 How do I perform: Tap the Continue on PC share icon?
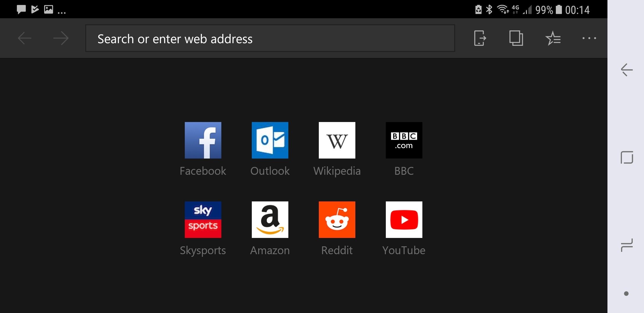479,38
